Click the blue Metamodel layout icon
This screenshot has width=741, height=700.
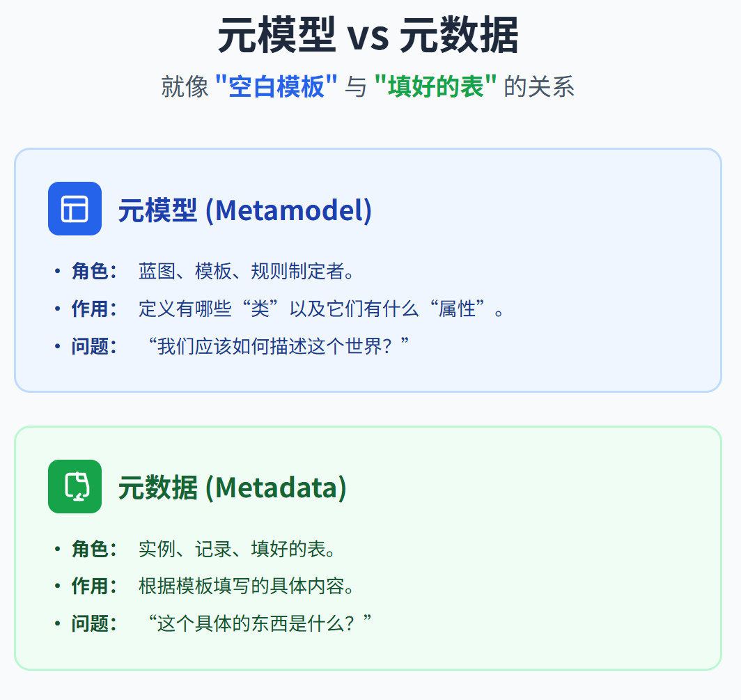click(75, 208)
